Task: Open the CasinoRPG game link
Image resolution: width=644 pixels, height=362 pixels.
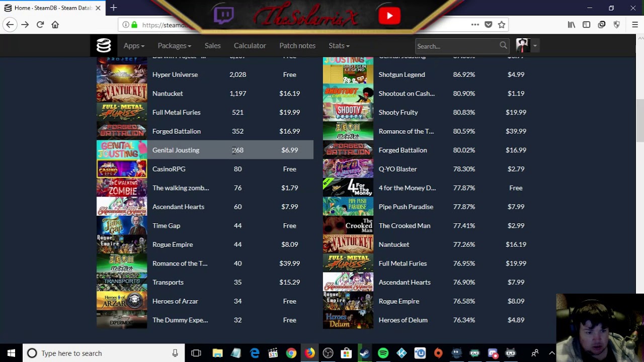Action: pos(169,169)
